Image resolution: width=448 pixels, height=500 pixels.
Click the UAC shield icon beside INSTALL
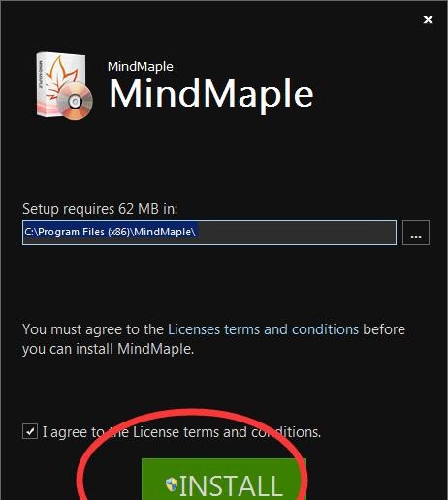pos(172,484)
